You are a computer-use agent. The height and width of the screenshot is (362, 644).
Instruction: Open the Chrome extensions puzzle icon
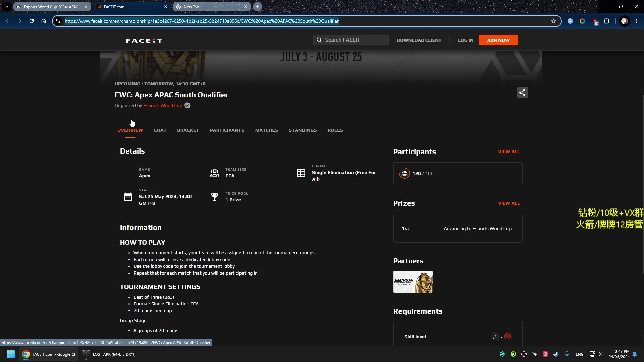click(606, 21)
